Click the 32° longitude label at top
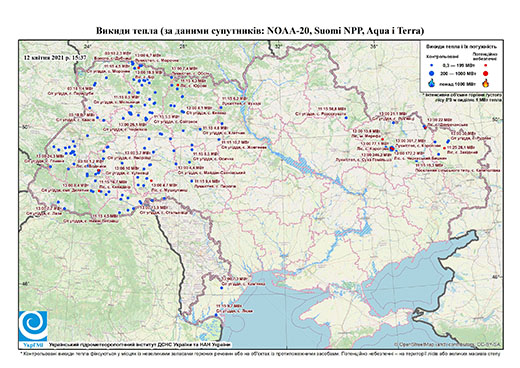The width and height of the screenshot is (520, 368). [x=278, y=46]
